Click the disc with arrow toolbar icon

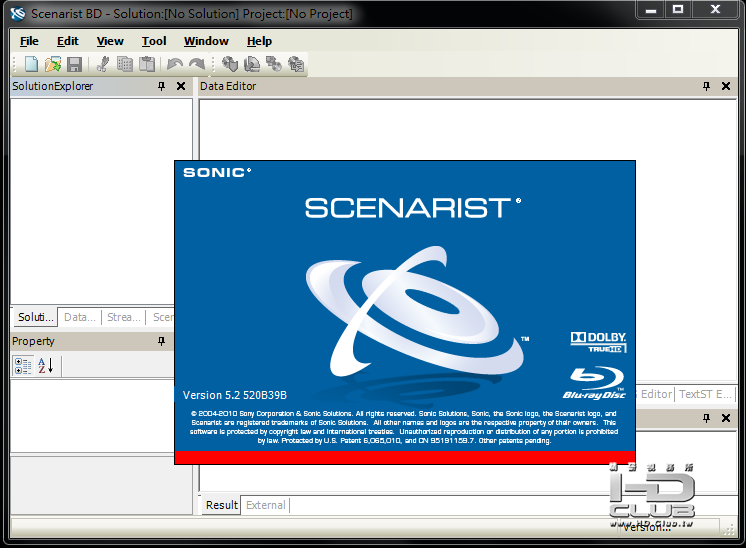pos(252,64)
